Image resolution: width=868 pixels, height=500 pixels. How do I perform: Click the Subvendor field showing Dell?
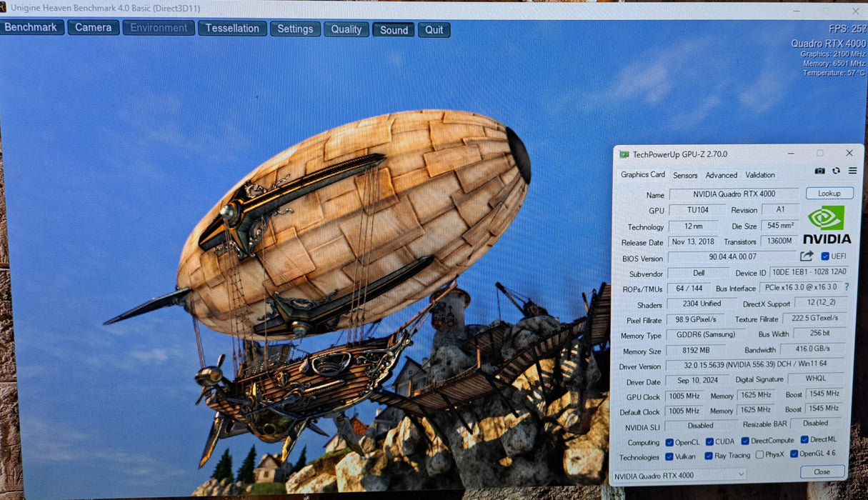coord(697,273)
